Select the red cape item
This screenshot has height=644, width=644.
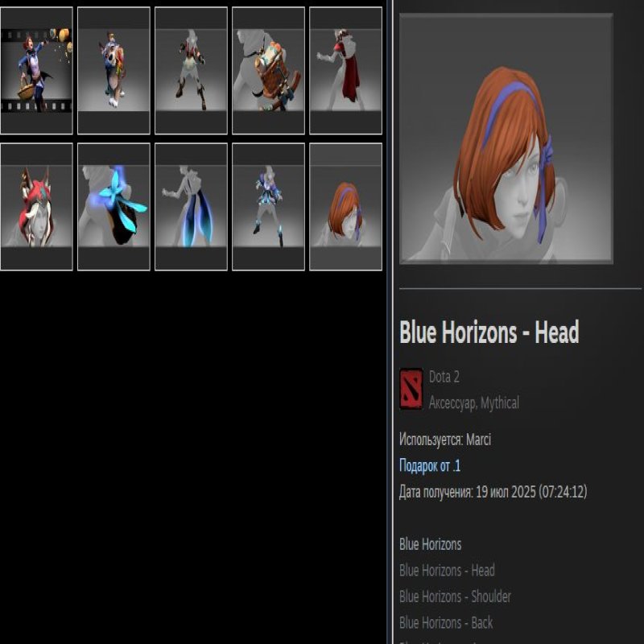[x=345, y=71]
